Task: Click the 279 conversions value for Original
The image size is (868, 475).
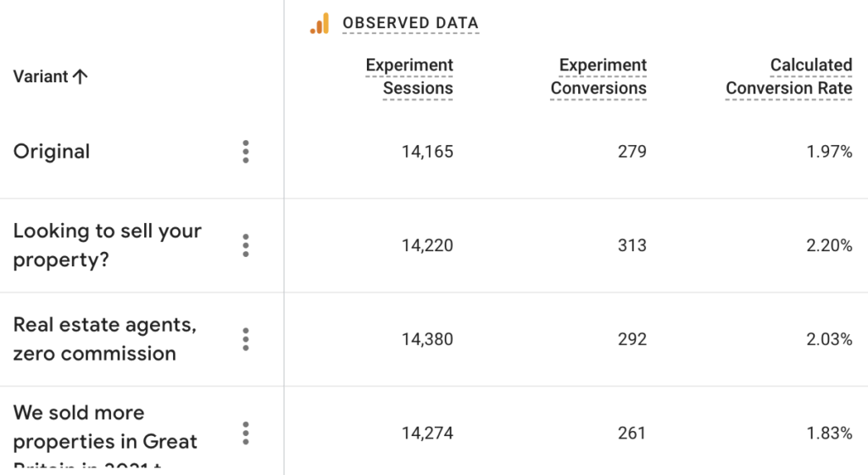Action: coord(632,152)
